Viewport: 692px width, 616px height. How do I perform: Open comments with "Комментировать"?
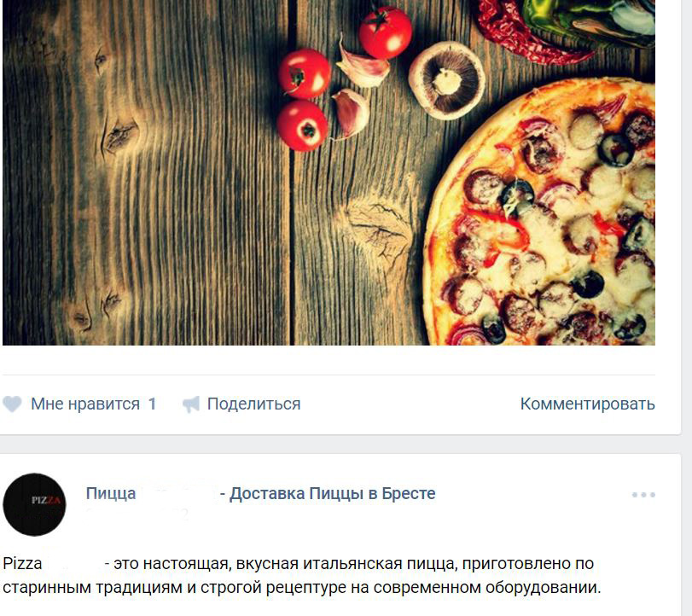click(587, 404)
